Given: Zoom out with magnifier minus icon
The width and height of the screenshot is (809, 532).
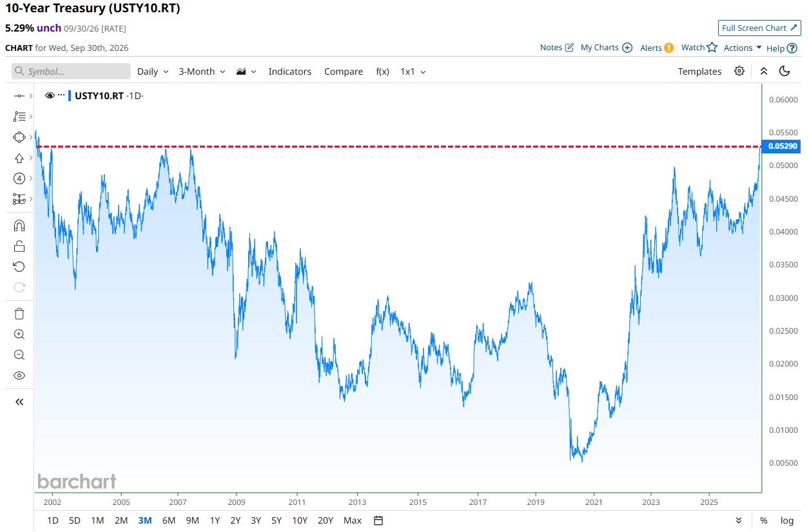Looking at the screenshot, I should pyautogui.click(x=19, y=355).
